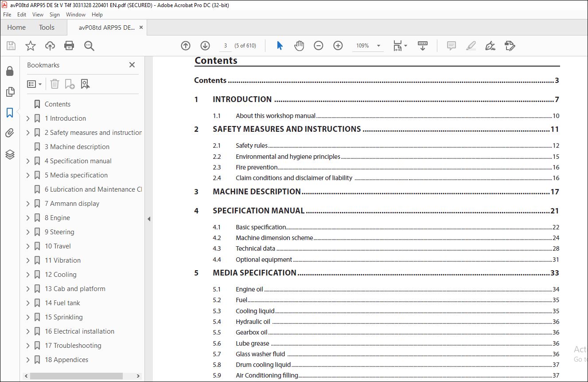
Task: Go to previous page with up arrow
Action: (x=186, y=46)
